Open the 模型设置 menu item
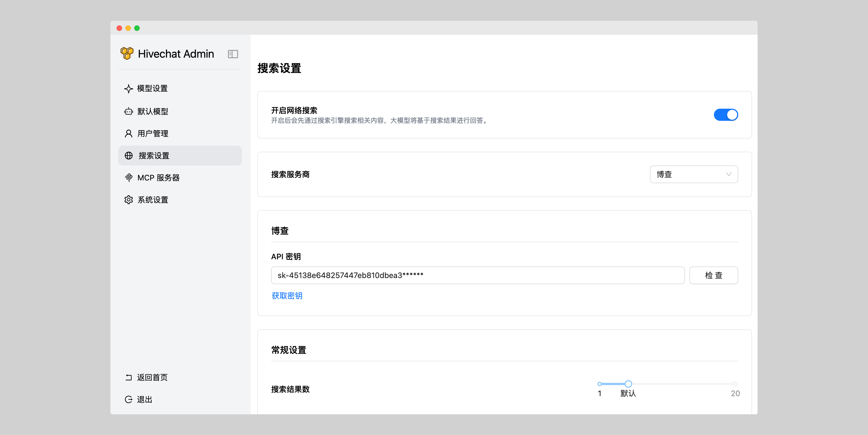Viewport: 868px width, 435px height. 152,89
